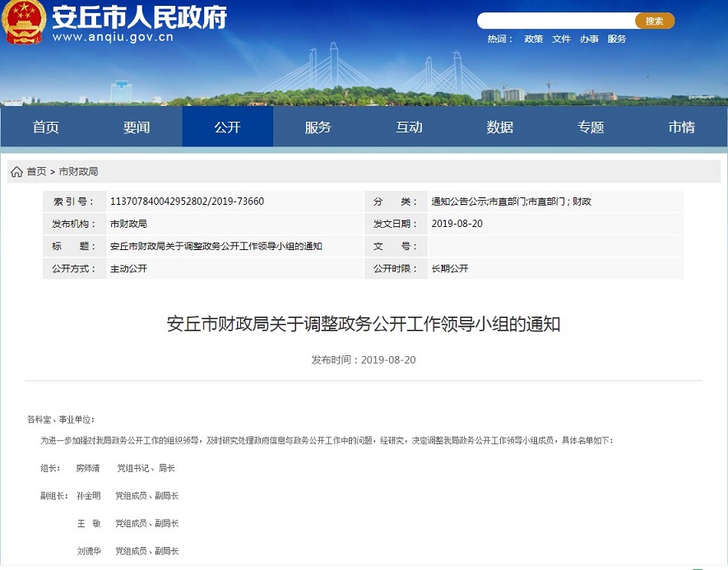Select index number 113707840042952802/2019-73660
Screen dimensions: 728x570
(x=187, y=202)
